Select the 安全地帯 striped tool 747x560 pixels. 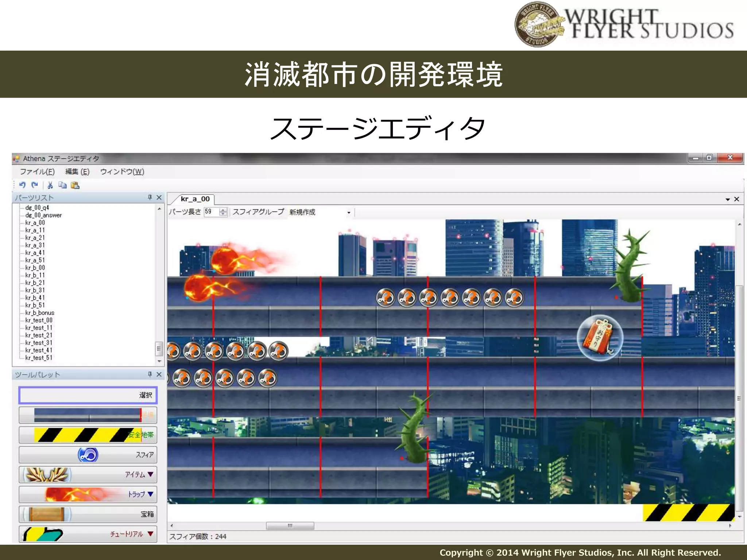click(88, 435)
